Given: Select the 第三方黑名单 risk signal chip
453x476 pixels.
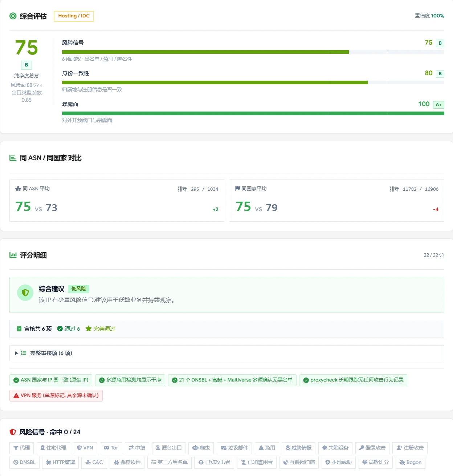Looking at the screenshot, I should click(x=170, y=463).
